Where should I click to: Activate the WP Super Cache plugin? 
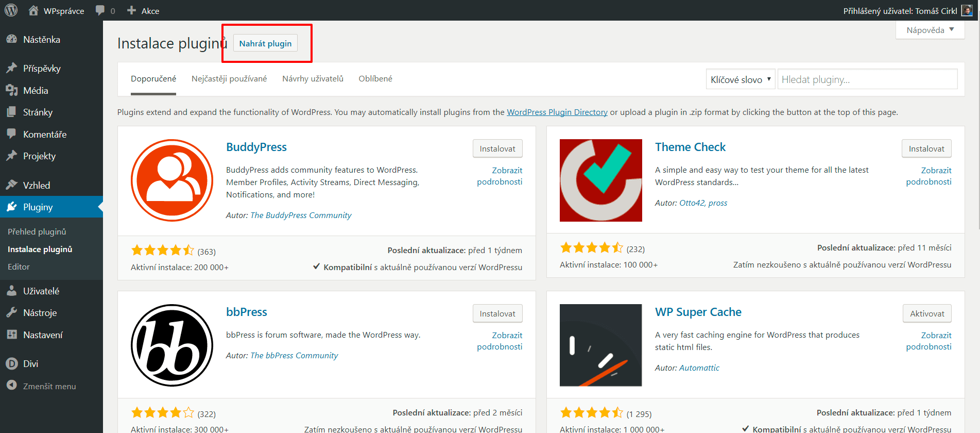(x=927, y=313)
